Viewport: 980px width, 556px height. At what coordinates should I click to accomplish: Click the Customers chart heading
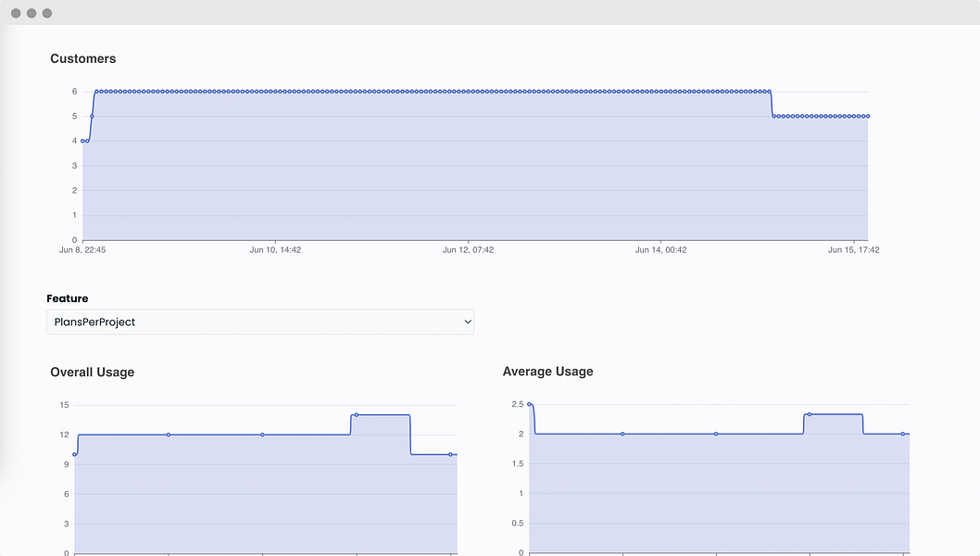tap(83, 58)
